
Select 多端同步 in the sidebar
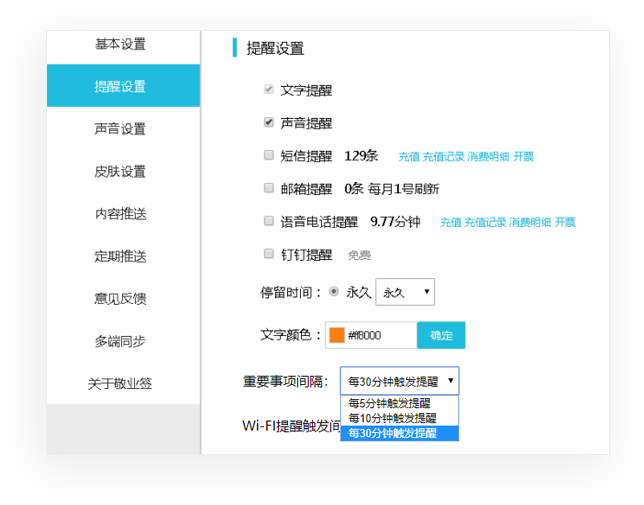tap(120, 341)
